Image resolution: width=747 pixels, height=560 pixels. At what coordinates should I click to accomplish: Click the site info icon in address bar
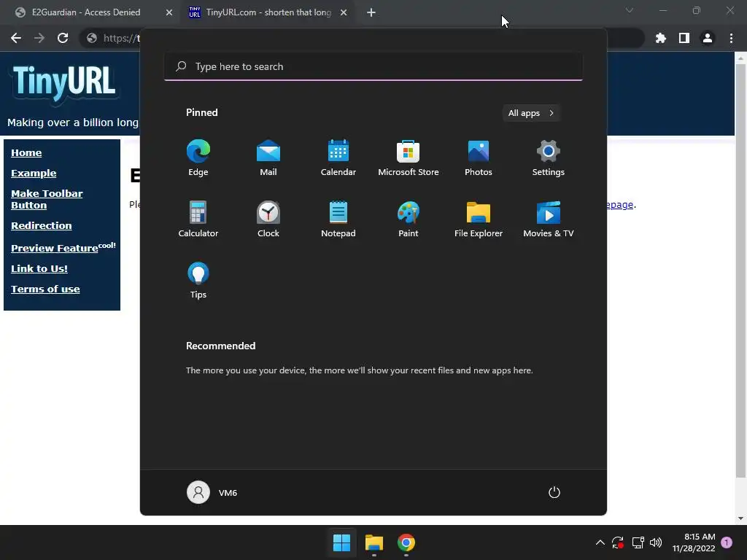[x=92, y=38]
